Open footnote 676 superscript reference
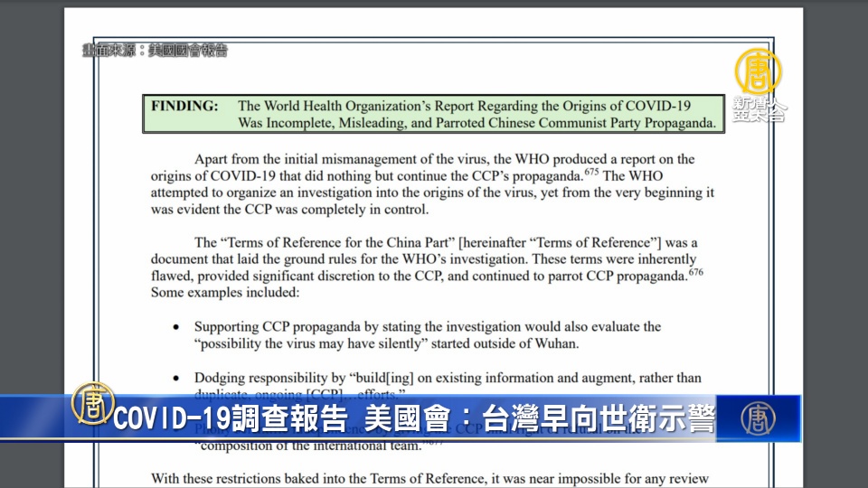868x488 pixels. point(694,271)
